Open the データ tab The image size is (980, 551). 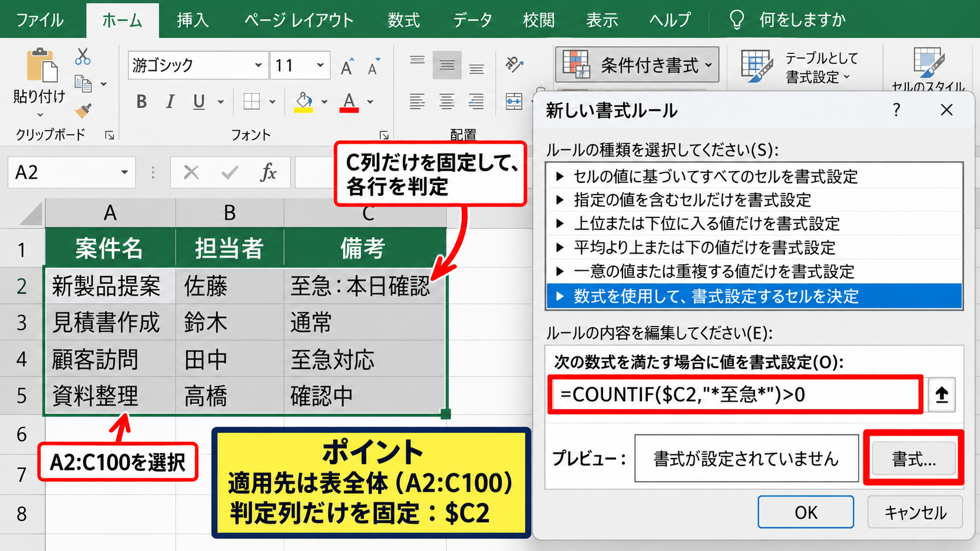tap(472, 20)
